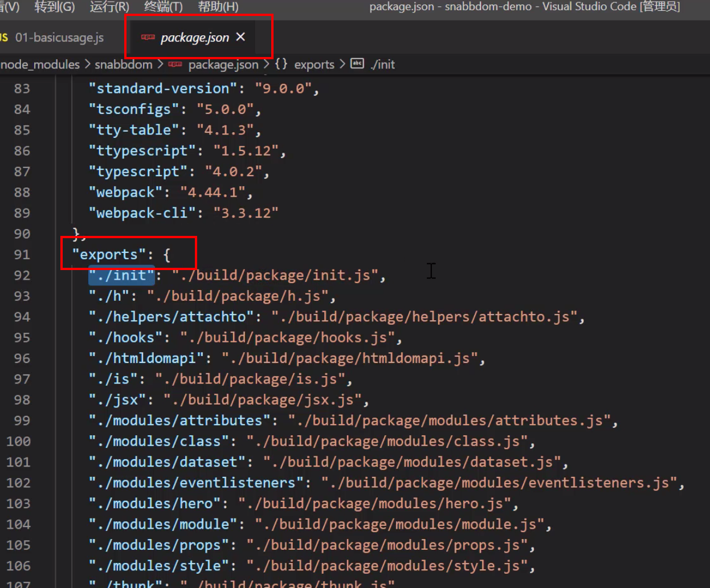Expand the chevron after node_modules breadcrumb
Viewport: 710px width, 588px height.
click(x=87, y=64)
